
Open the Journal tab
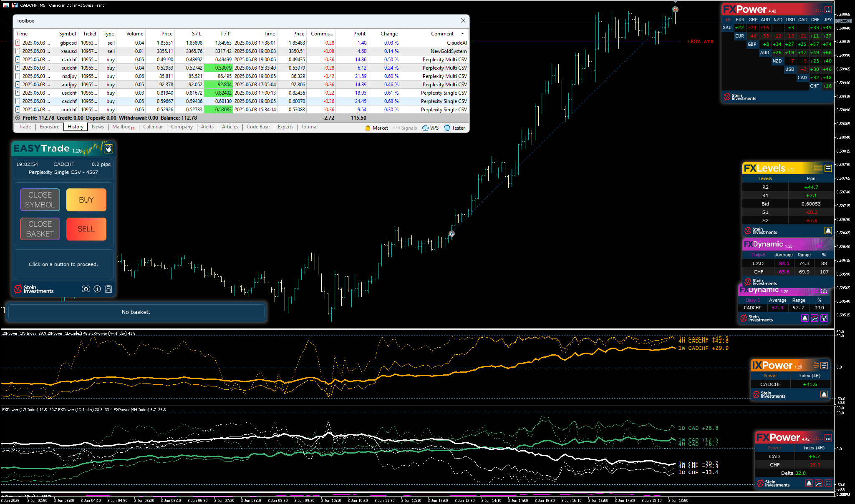pos(309,127)
